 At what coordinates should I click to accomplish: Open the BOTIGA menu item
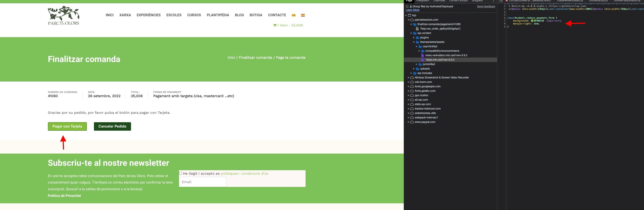(x=256, y=15)
